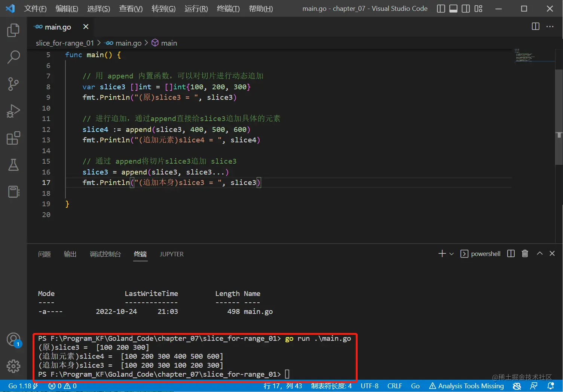Viewport: 563px width, 392px height.
Task: Create a new terminal with plus icon
Action: (442, 254)
